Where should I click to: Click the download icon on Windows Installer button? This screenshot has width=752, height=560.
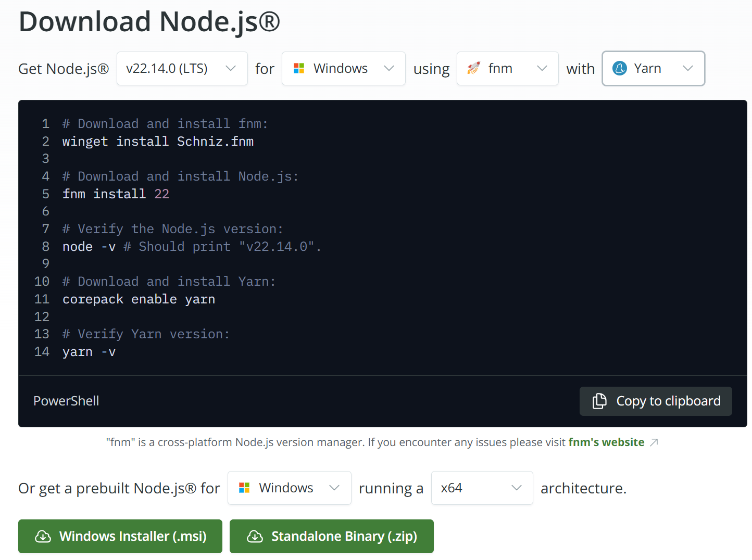[x=43, y=537]
